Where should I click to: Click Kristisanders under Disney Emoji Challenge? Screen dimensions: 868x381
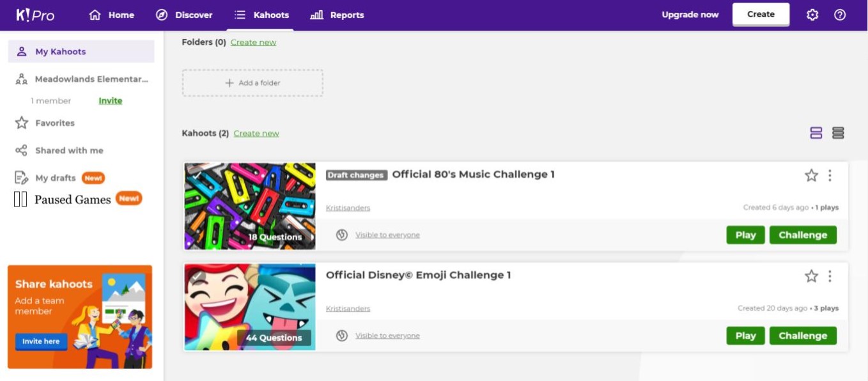point(348,309)
